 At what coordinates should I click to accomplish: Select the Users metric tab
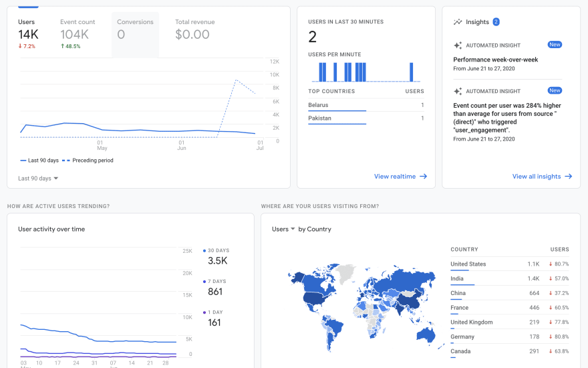[29, 34]
